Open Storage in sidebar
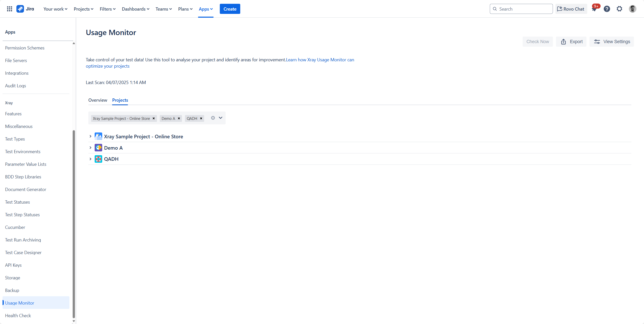Viewport: 644px width, 324px height. pos(13,278)
